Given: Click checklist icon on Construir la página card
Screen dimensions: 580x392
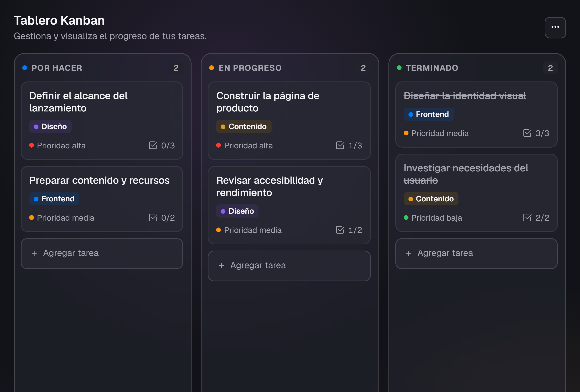Looking at the screenshot, I should coord(340,145).
